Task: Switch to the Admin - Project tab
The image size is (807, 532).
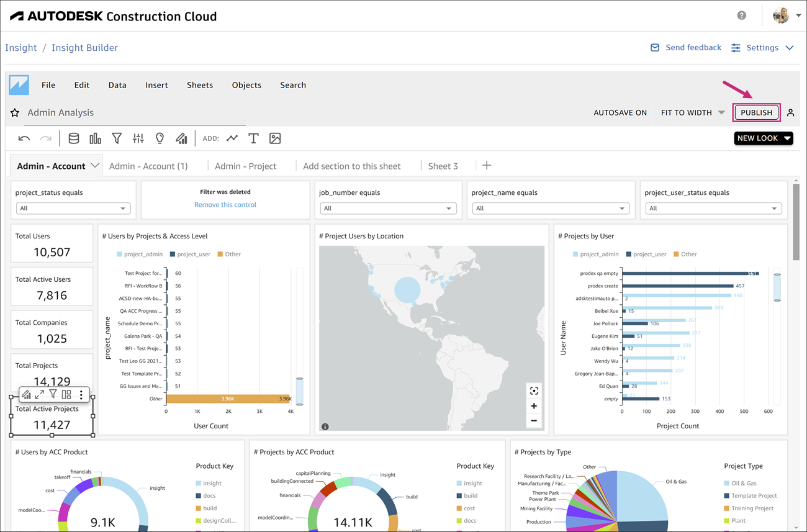Action: coord(246,166)
